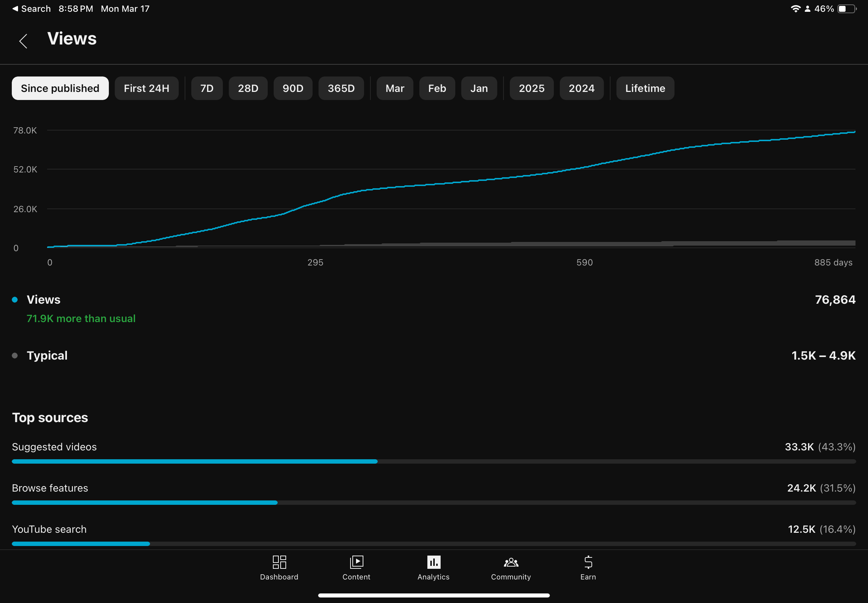Open Suggested videos source row
Image resolution: width=868 pixels, height=603 pixels.
pos(54,447)
